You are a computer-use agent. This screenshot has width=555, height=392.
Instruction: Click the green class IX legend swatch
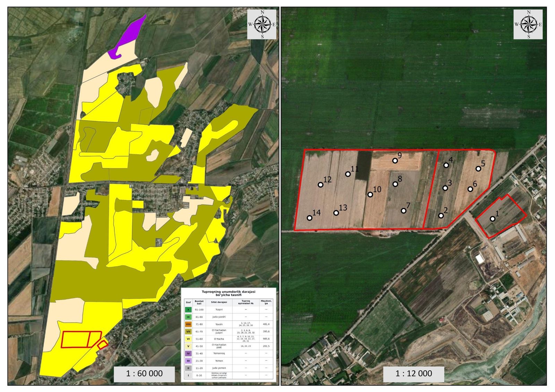[x=188, y=317]
